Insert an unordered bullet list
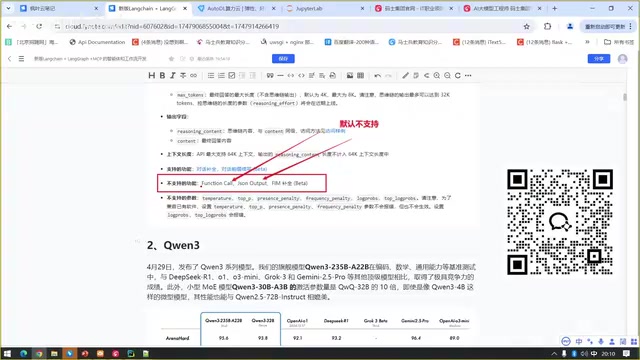This screenshot has width=640, height=360. [x=211, y=76]
